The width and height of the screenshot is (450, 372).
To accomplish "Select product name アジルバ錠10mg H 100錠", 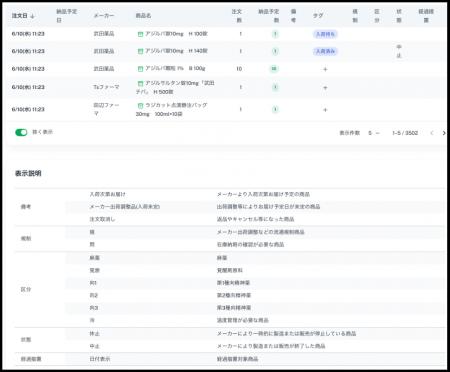I will pos(176,34).
